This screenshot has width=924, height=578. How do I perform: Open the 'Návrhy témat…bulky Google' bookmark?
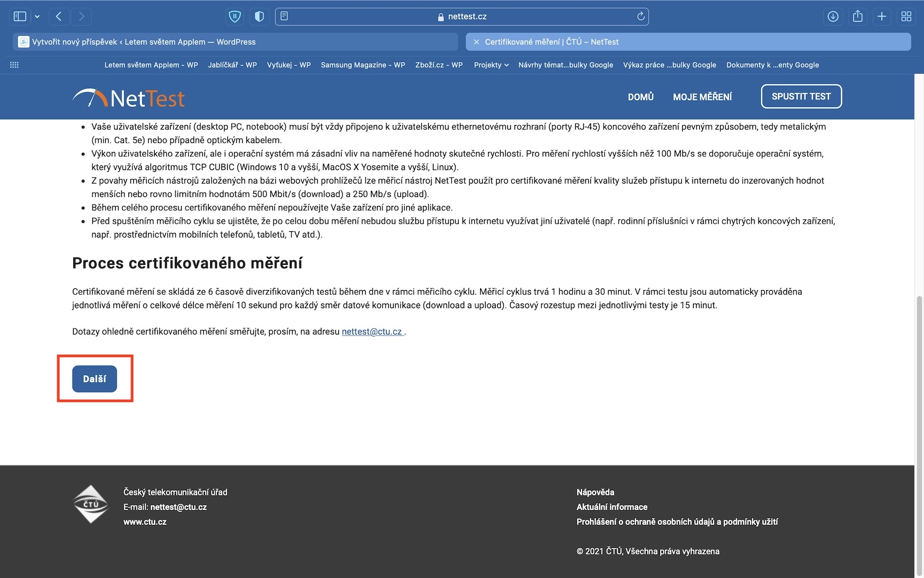(566, 65)
